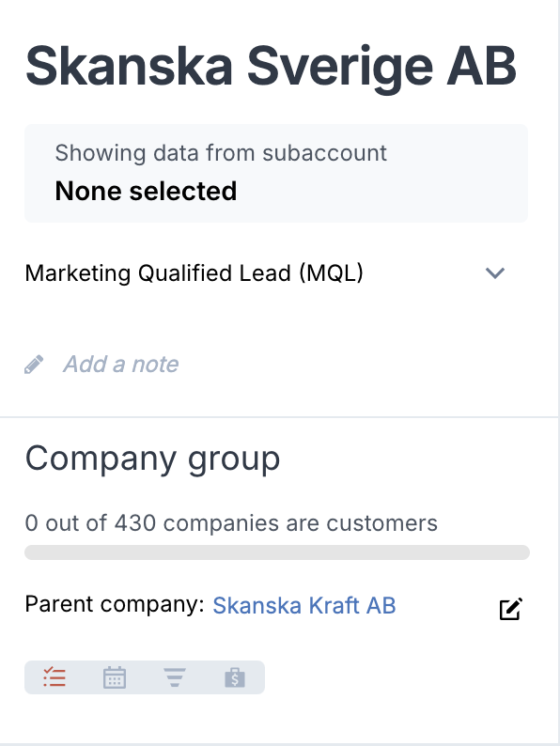Click the None selected subaccount value
This screenshot has height=746, width=560.
click(x=146, y=191)
